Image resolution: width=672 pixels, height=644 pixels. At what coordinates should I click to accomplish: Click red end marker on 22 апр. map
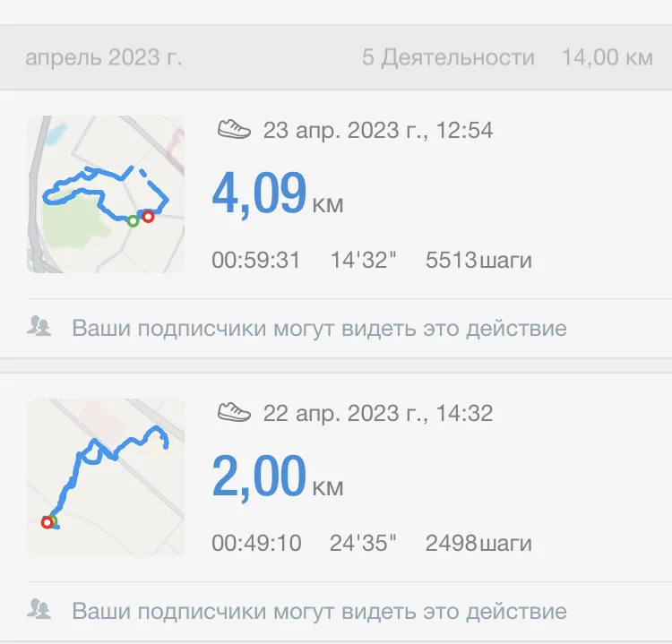coord(47,522)
